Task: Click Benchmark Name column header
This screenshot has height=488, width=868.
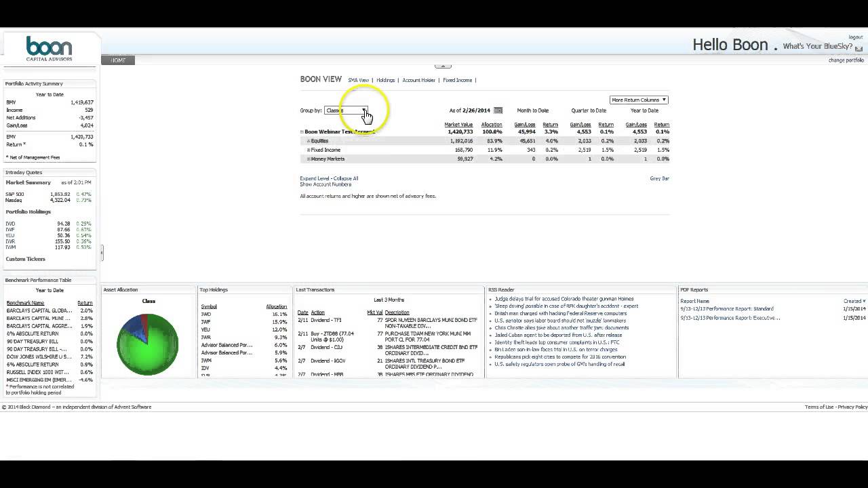Action: [25, 303]
